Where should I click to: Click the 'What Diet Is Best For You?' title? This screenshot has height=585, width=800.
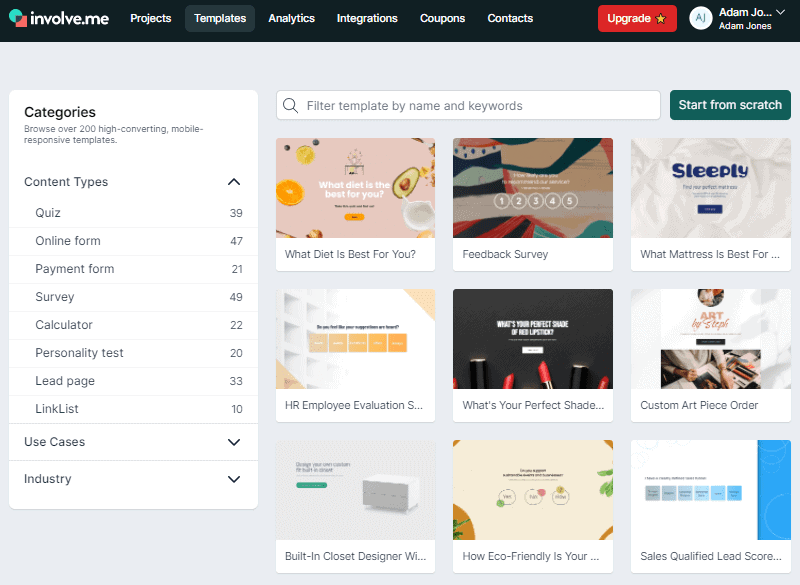(350, 255)
